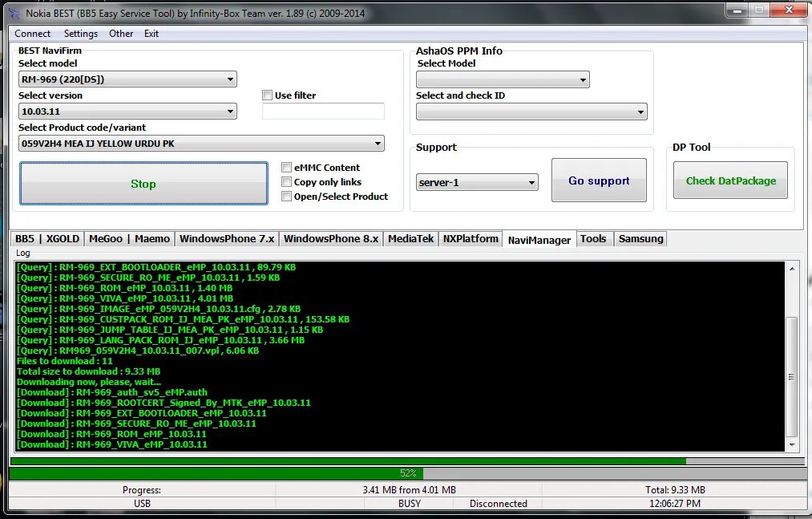812x519 pixels.
Task: Click the 'Files to download : 11' log line
Action: pos(65,361)
